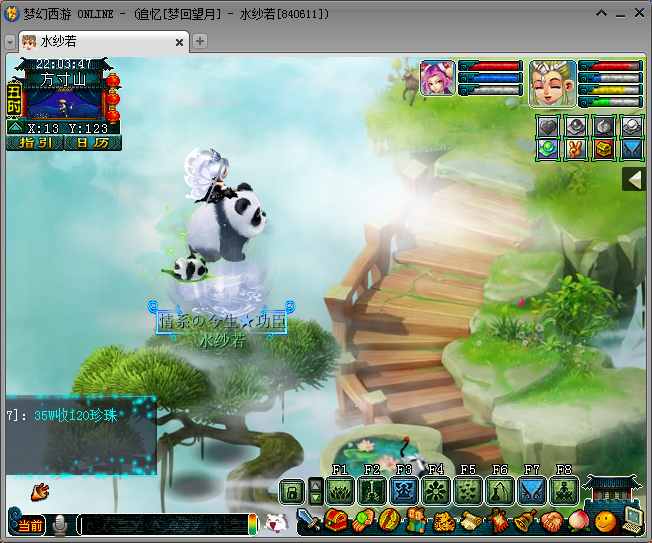Use the F4 flower skill shortcut
Viewport: 652px width, 543px height.
(436, 491)
